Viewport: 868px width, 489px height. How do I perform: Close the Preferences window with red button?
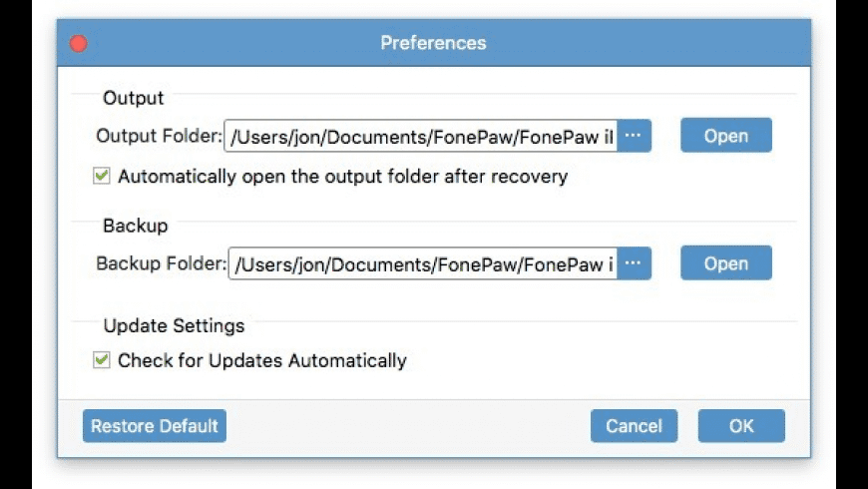pyautogui.click(x=77, y=43)
